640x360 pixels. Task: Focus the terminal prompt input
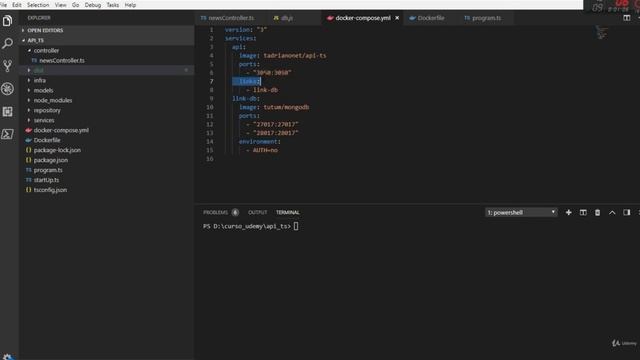tap(296, 226)
